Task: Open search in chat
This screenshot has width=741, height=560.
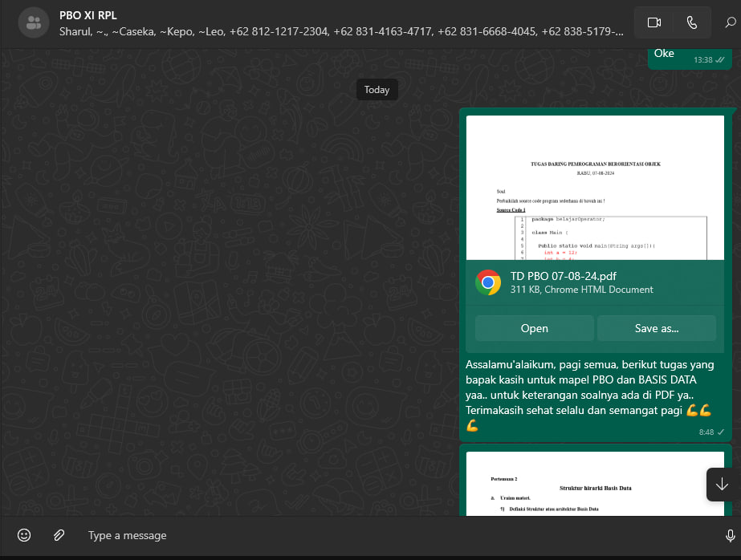Action: click(x=730, y=22)
